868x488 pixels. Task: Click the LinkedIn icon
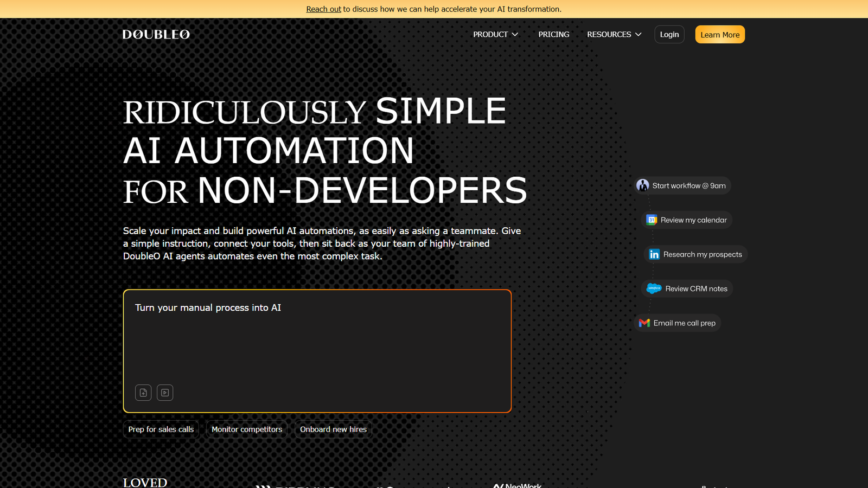click(x=654, y=254)
